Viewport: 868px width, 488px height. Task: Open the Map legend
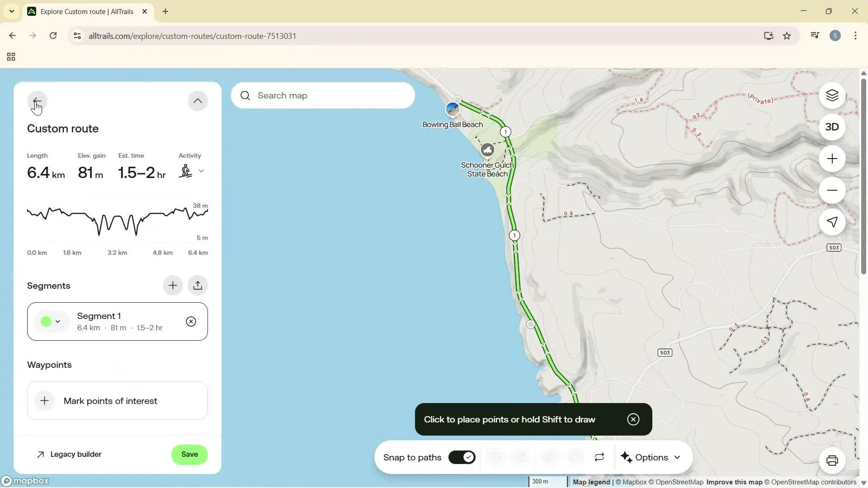pyautogui.click(x=590, y=482)
